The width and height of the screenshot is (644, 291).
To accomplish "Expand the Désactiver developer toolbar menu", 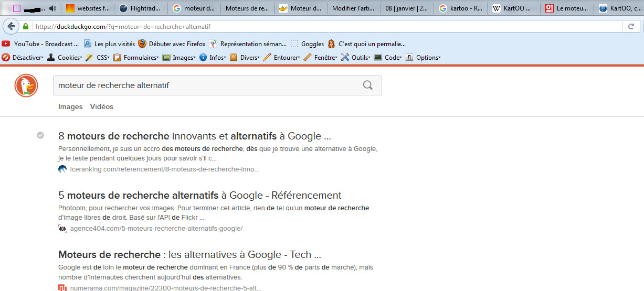I will pos(23,58).
